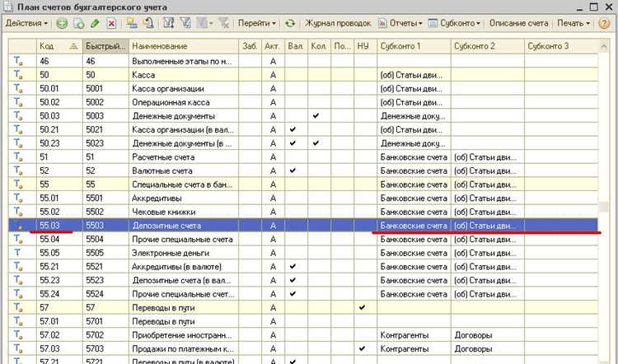The height and width of the screenshot is (364, 618).
Task: Toggle Кол. checkmark for account 50.03
Action: point(316,116)
